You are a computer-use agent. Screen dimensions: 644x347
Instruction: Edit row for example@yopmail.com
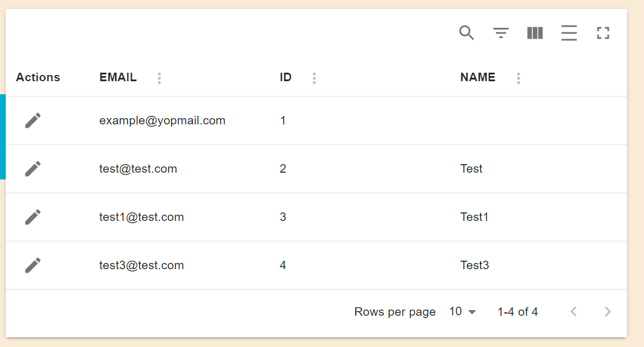[33, 120]
